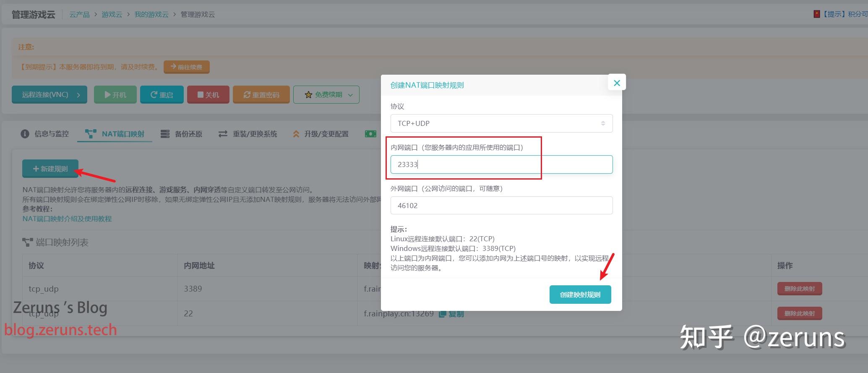Open the 【提示】积分 notice link
Screen dimensions: 868x373
click(840, 14)
